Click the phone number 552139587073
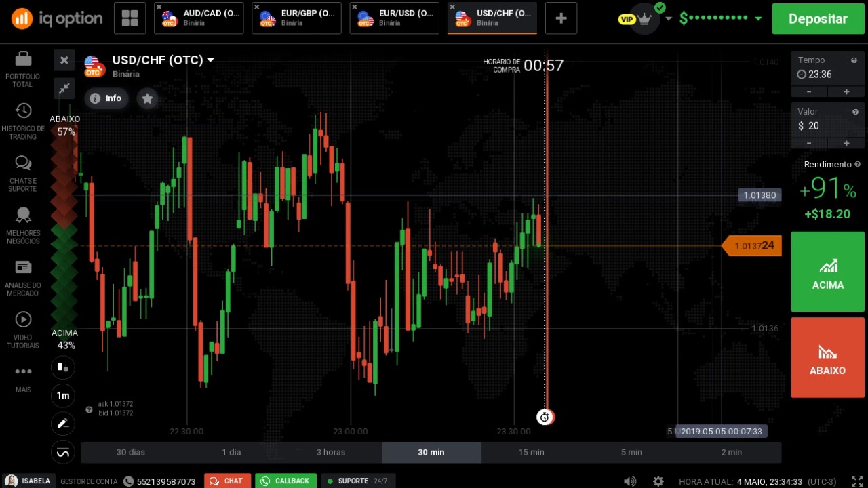 point(166,481)
